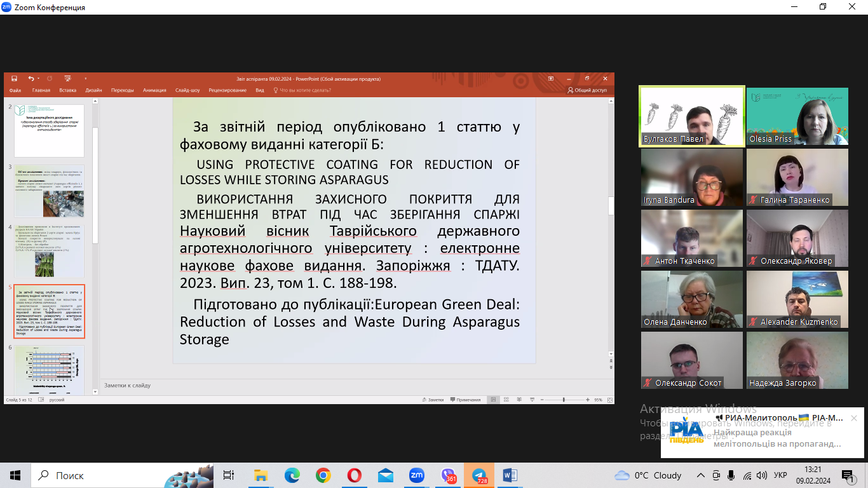Click the 95% zoom level value
The width and height of the screenshot is (868, 488).
[x=598, y=400]
